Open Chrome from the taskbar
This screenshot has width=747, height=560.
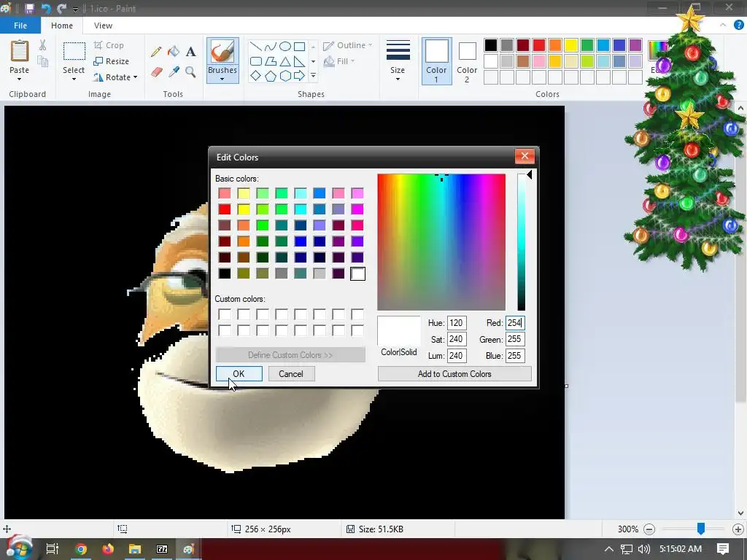[81, 549]
